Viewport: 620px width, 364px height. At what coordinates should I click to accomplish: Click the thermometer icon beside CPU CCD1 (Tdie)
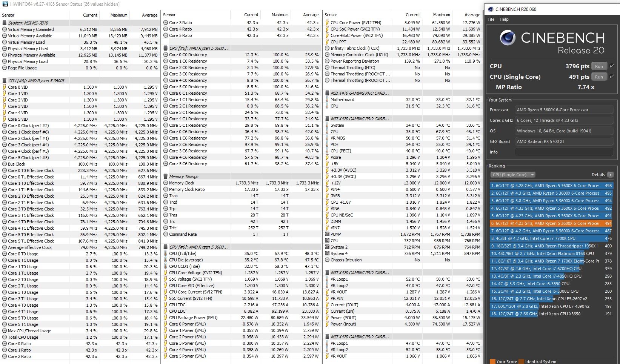click(166, 266)
